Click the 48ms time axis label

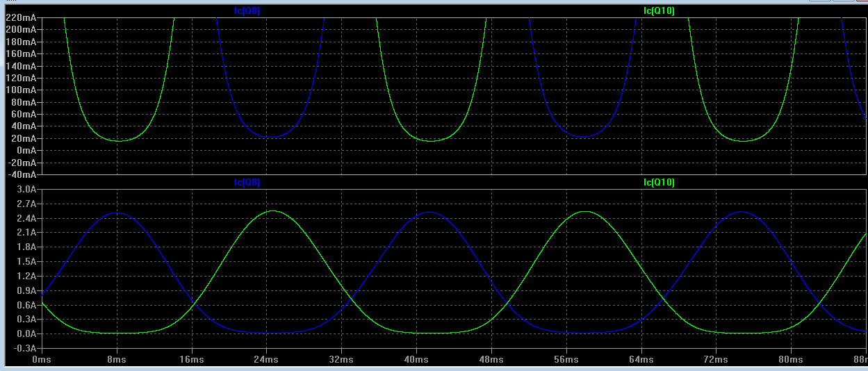(x=491, y=359)
